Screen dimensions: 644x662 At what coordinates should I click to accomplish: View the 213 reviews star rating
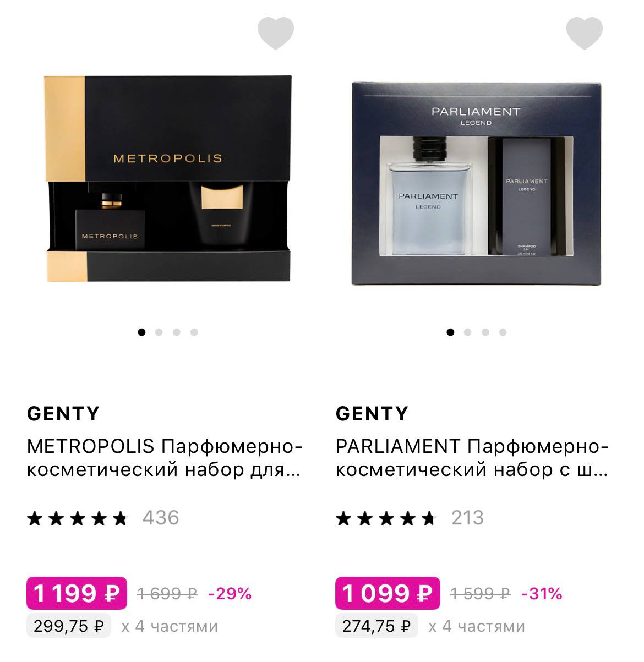point(410,518)
